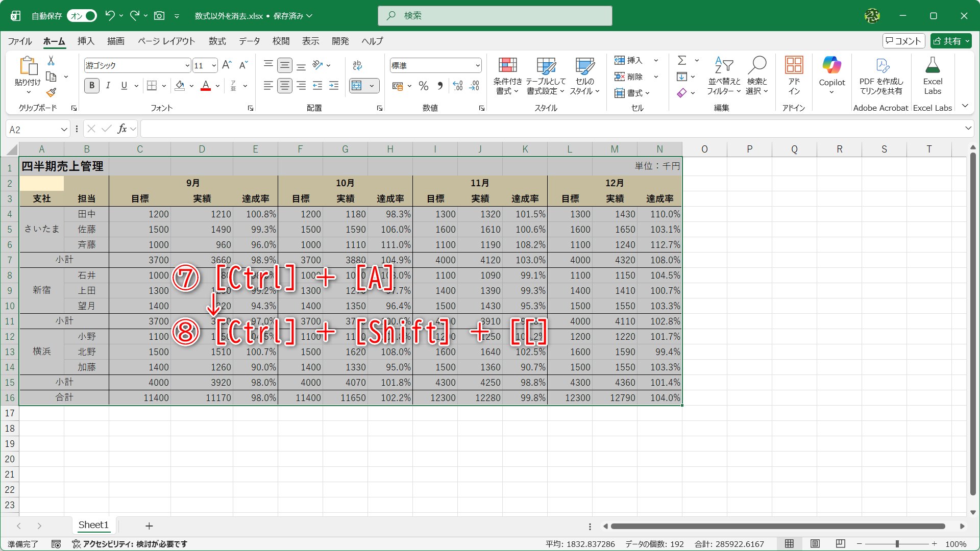Launch Copilot from the ribbon

(831, 74)
